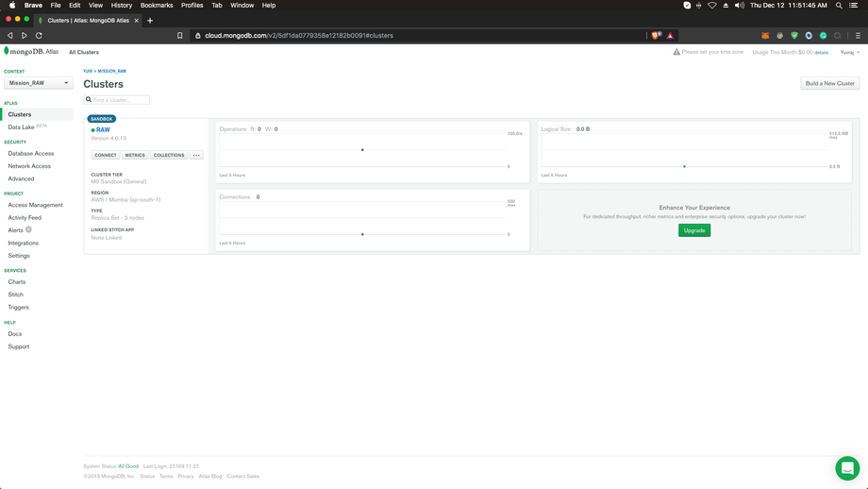This screenshot has height=489, width=868.
Task: Go to Network Access
Action: [29, 166]
